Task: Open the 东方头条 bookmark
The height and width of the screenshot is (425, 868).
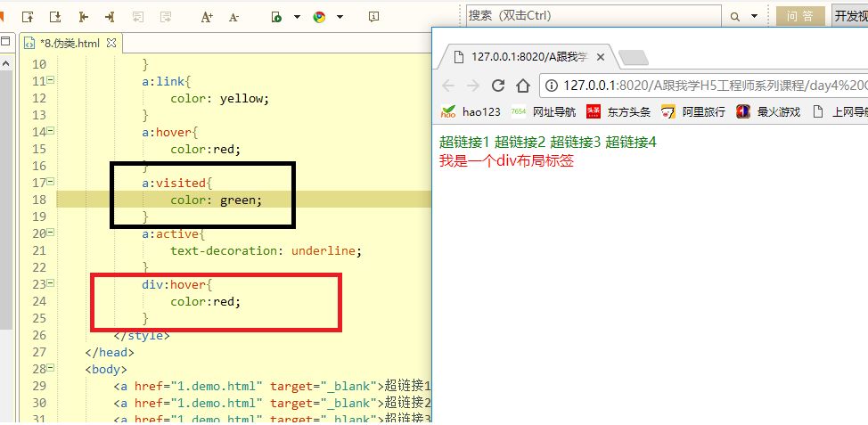Action: tap(618, 111)
